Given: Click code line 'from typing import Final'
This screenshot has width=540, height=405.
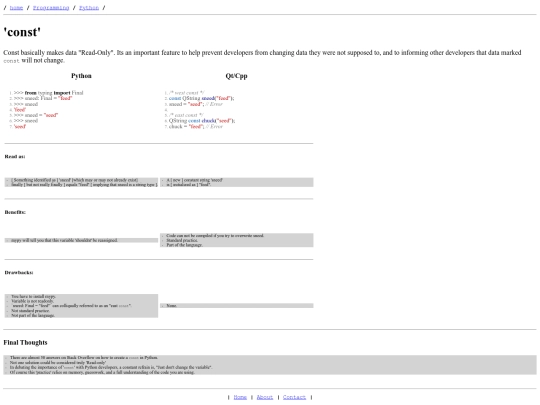Looking at the screenshot, I should click(49, 93).
